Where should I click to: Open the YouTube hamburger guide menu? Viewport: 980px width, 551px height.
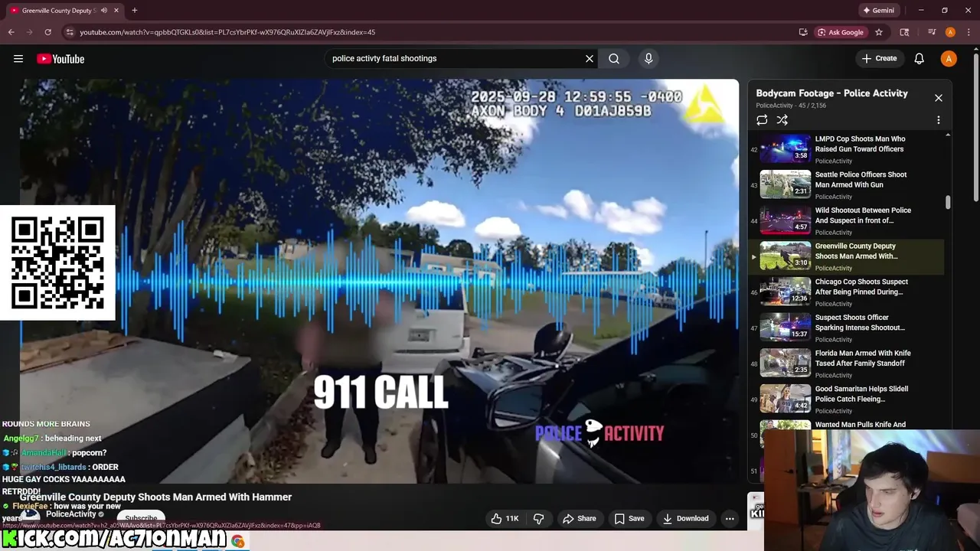(x=18, y=59)
